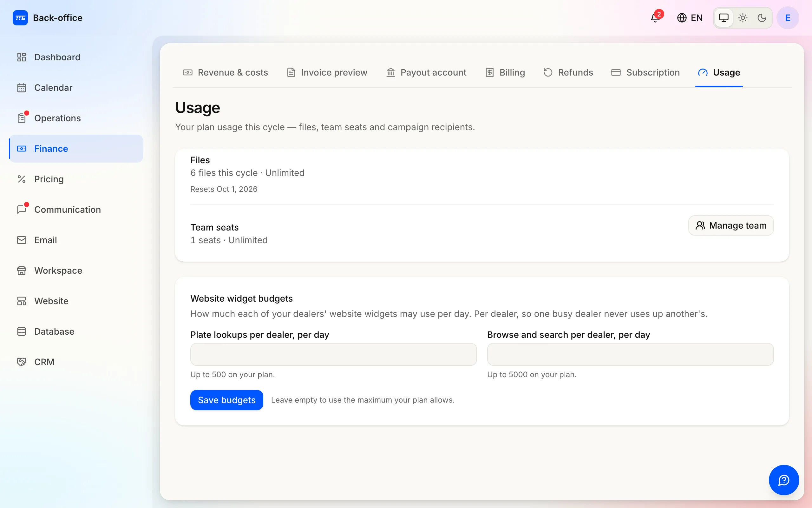Click the CRM sidebar item
Screen dimensions: 812x508
(76, 362)
